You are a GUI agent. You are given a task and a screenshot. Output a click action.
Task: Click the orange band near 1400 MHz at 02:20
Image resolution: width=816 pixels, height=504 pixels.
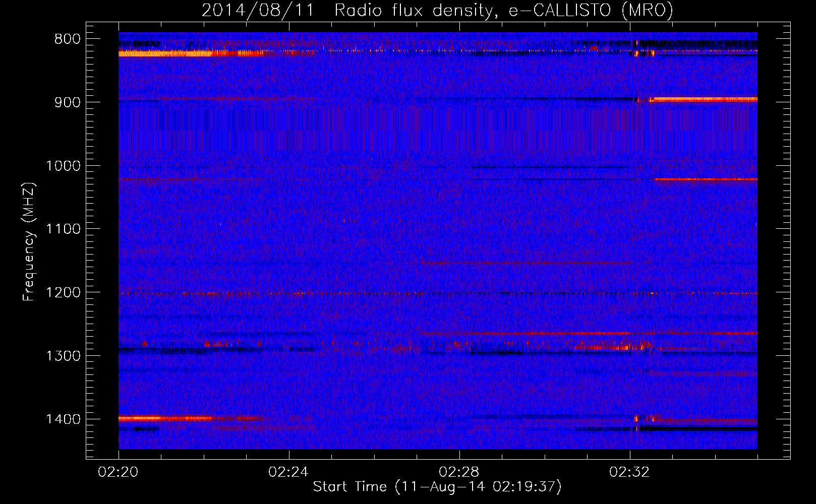[x=166, y=418]
